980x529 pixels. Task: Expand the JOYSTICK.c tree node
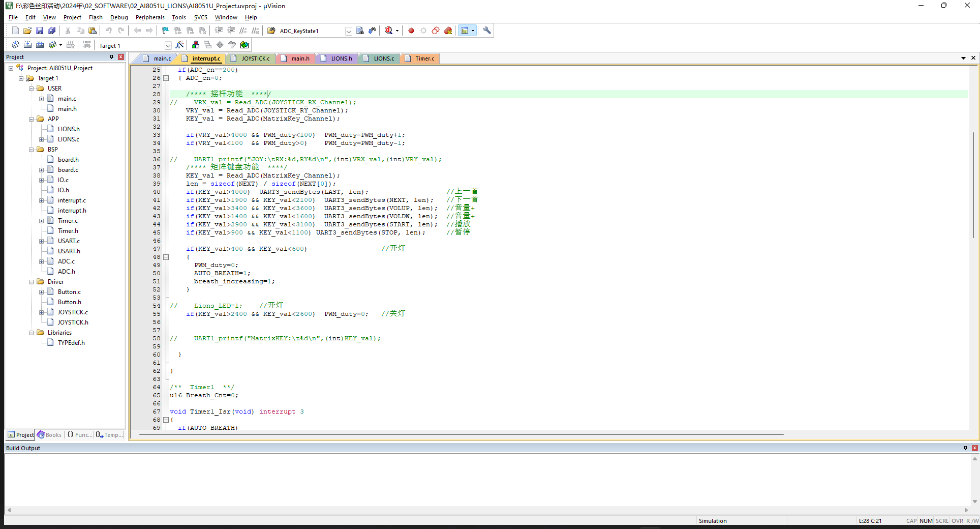[x=41, y=312]
